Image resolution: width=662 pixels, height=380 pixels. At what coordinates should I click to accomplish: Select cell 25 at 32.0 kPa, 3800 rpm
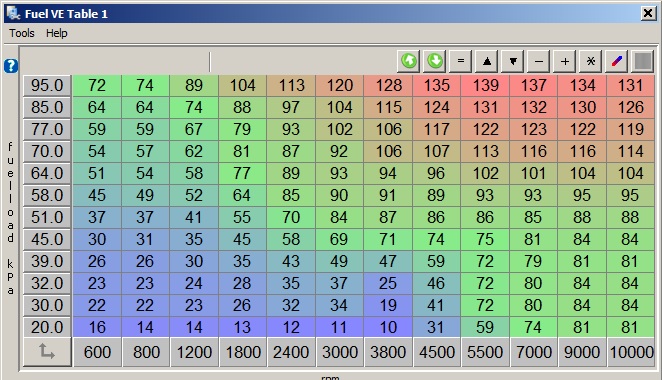388,283
